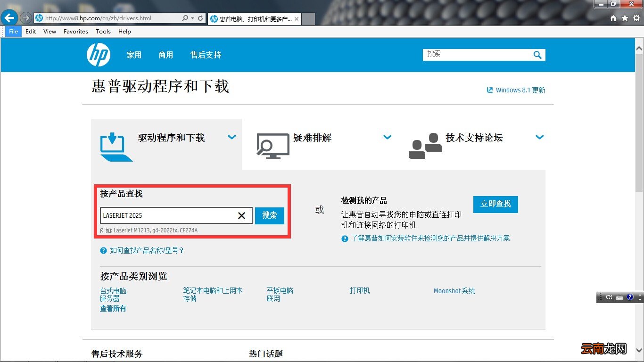Open the 笔记本电脑和上网本 category link

pyautogui.click(x=213, y=291)
